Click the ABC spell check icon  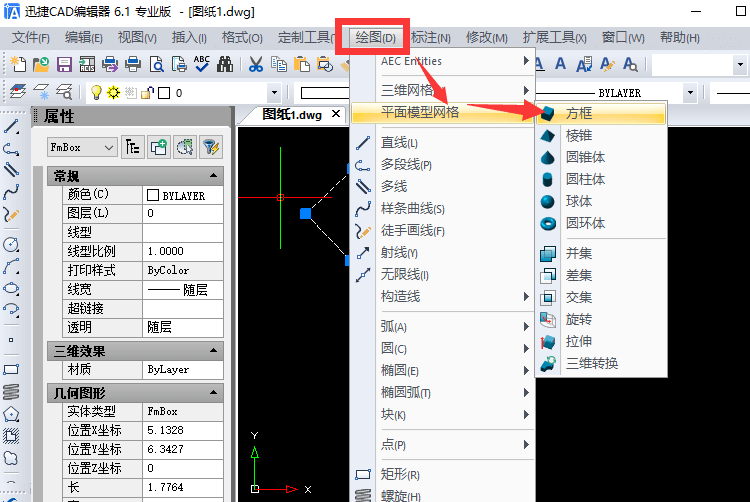pos(202,65)
